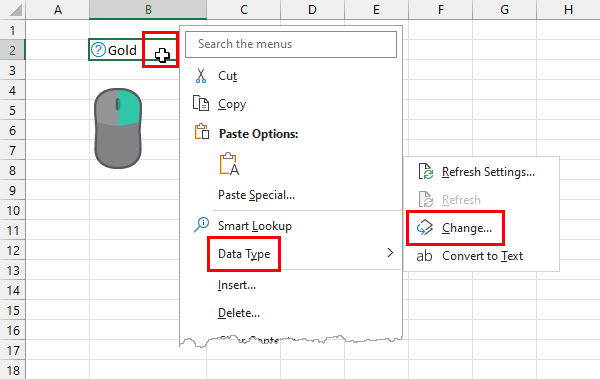Click the Change data type icon
Image resolution: width=600 pixels, height=379 pixels.
coord(425,228)
